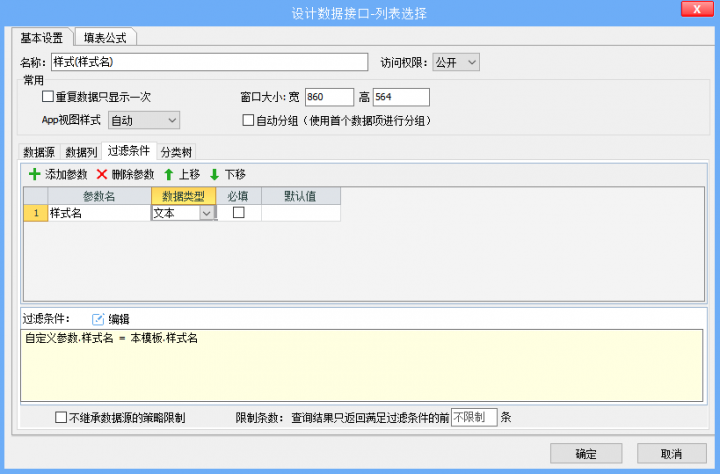Tick the 必填 checkbox for 样式名 row
This screenshot has width=720, height=474.
239,213
